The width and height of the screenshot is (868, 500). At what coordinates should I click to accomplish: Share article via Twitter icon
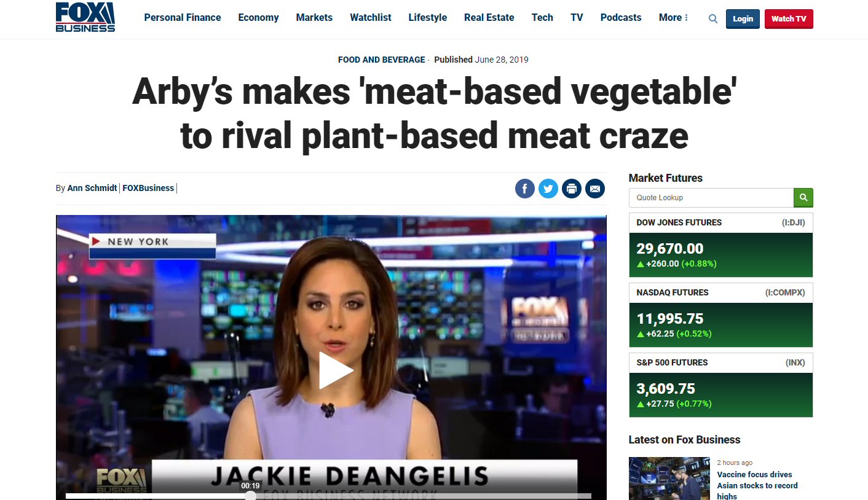click(548, 189)
